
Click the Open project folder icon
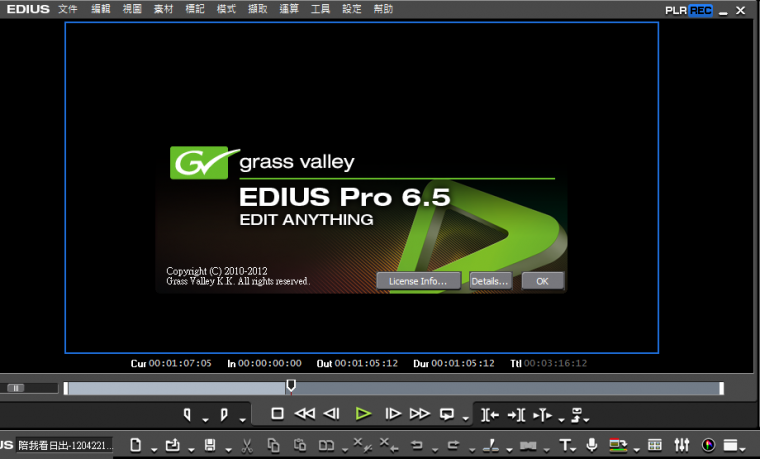[x=173, y=445]
